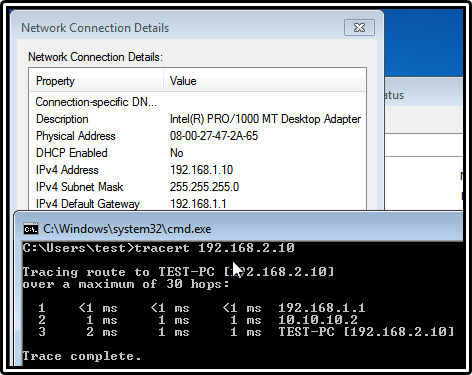Click the Trace complete message
The image size is (472, 375).
point(82,356)
